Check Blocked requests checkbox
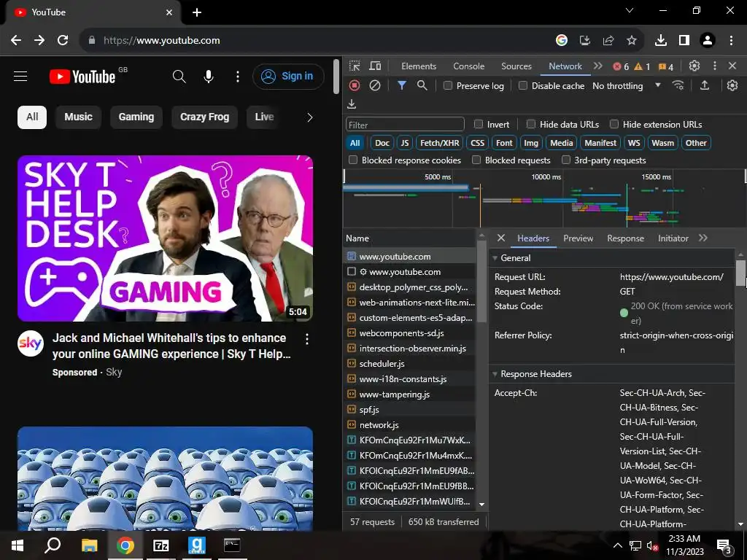This screenshot has height=560, width=747. [476, 160]
